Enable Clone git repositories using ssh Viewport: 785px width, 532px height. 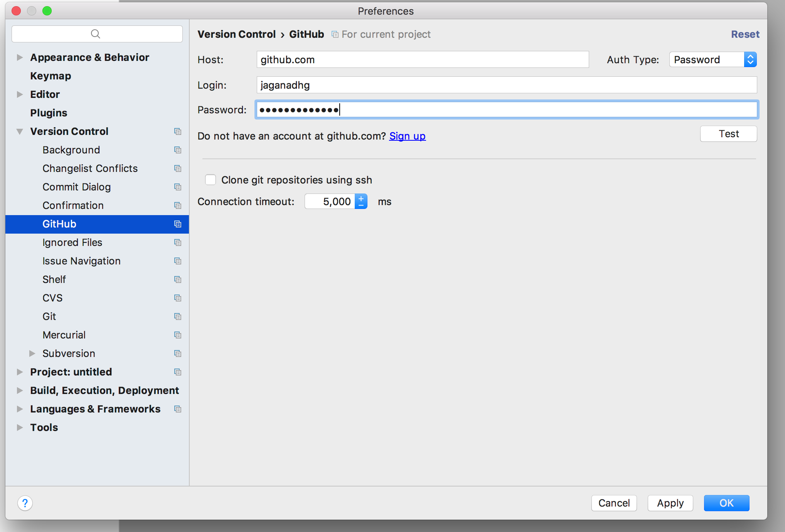click(x=211, y=180)
